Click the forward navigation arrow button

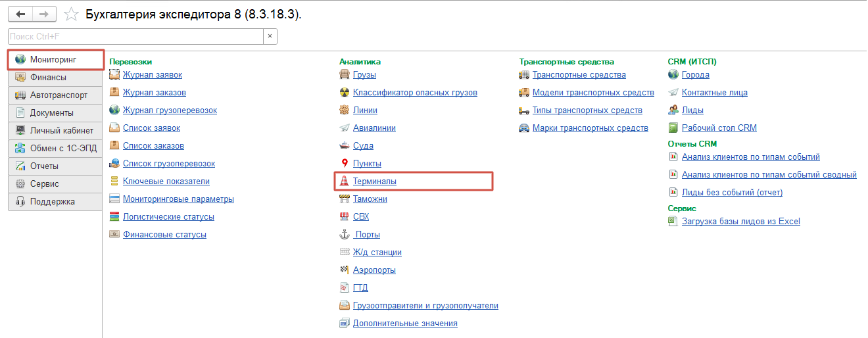44,14
